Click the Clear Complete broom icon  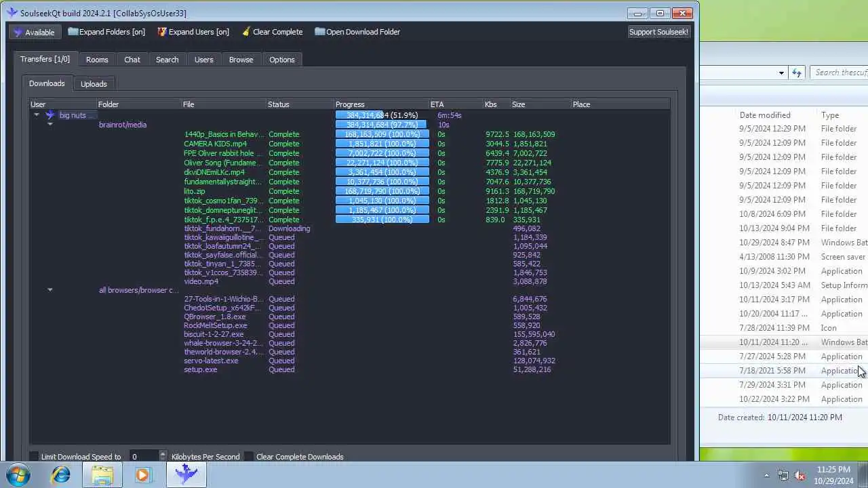pos(245,32)
